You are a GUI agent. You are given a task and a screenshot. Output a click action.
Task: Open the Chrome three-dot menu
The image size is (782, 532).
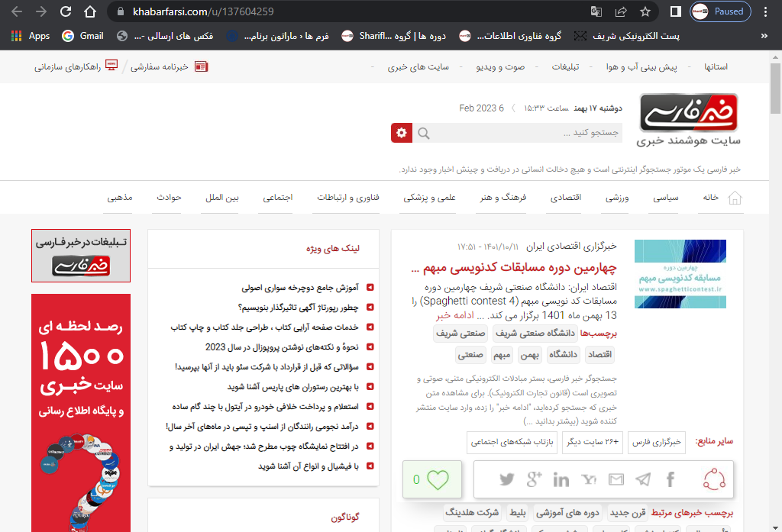click(x=766, y=11)
